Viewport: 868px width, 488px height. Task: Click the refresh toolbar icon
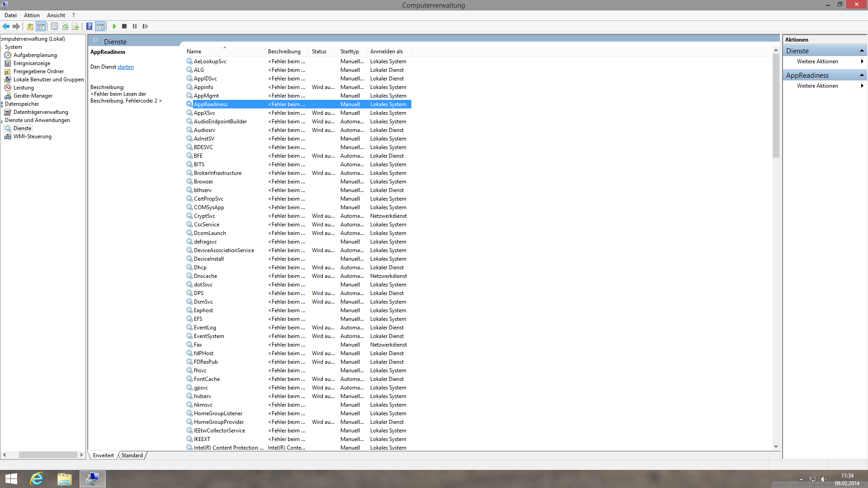(x=65, y=26)
